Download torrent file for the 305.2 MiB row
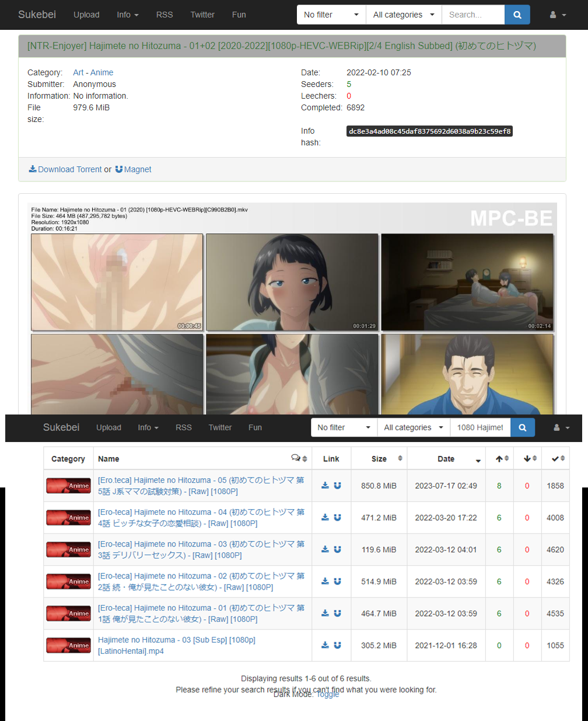Viewport: 588px width, 721px height. (325, 645)
